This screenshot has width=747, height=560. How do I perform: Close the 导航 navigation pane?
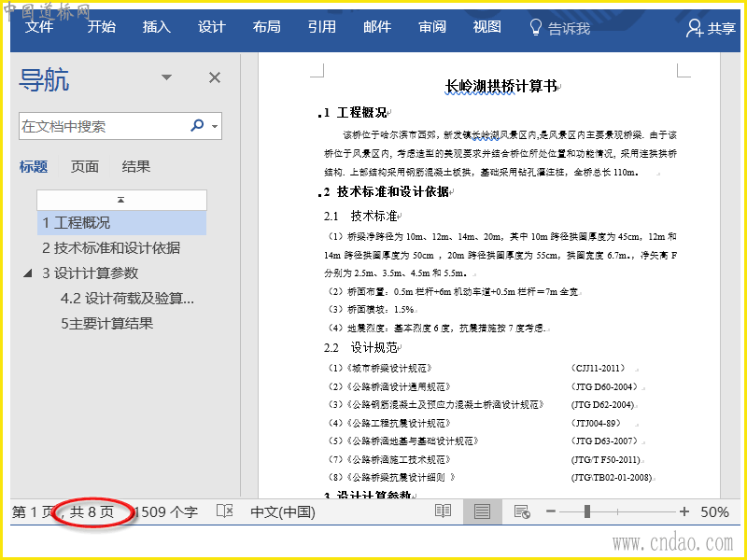(215, 77)
